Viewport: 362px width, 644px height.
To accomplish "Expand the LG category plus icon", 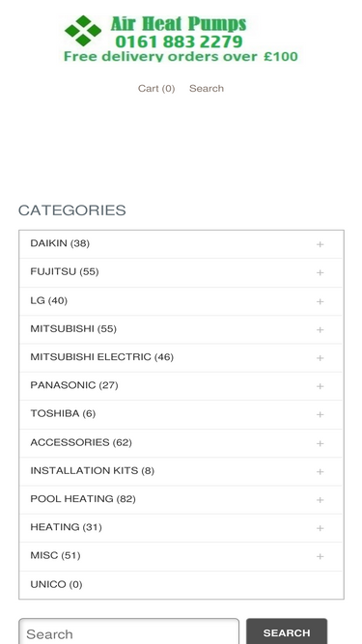I will pyautogui.click(x=320, y=301).
